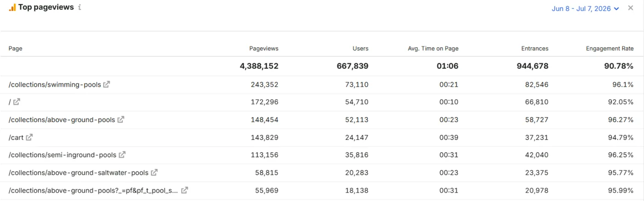Click users value 20,283
Viewport: 644px width, 201px height.
[x=357, y=173]
